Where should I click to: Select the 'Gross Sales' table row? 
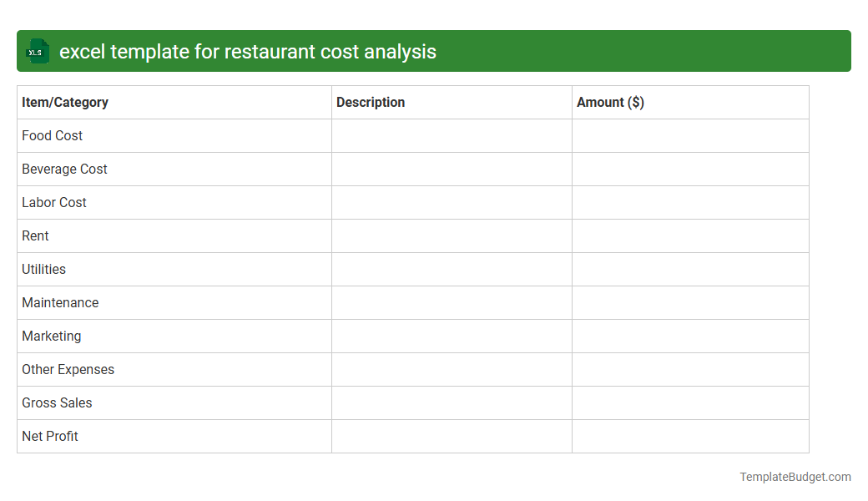pyautogui.click(x=57, y=402)
